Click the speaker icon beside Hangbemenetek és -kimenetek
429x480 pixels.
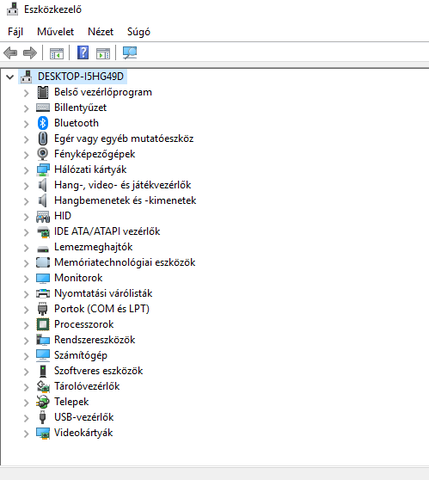43,200
